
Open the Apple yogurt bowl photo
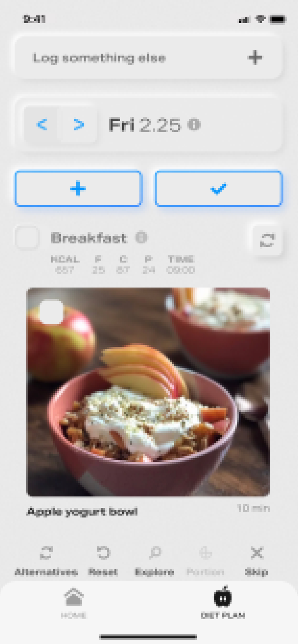coord(148,392)
